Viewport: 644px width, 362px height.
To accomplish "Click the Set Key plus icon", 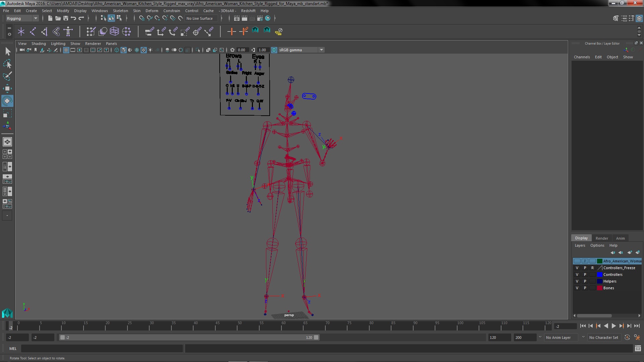I will [x=231, y=32].
